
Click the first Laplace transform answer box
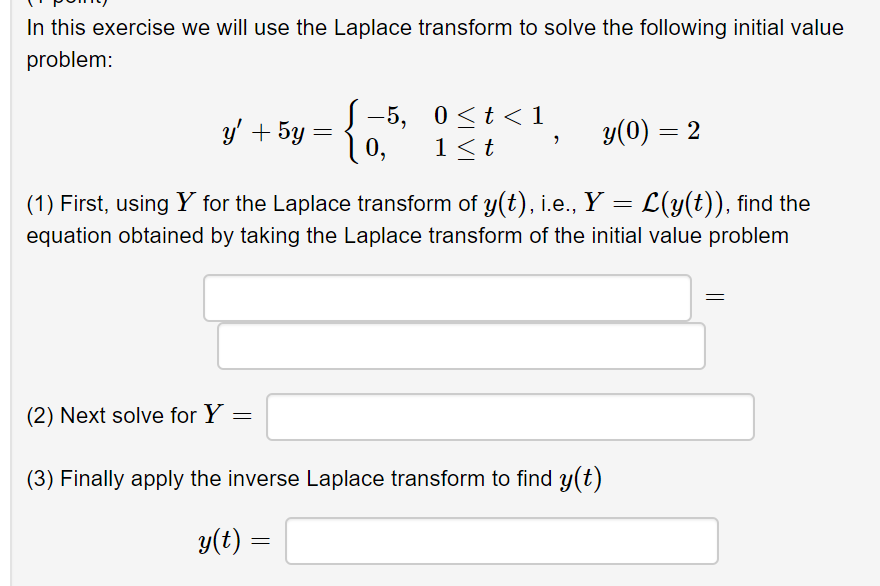447,296
